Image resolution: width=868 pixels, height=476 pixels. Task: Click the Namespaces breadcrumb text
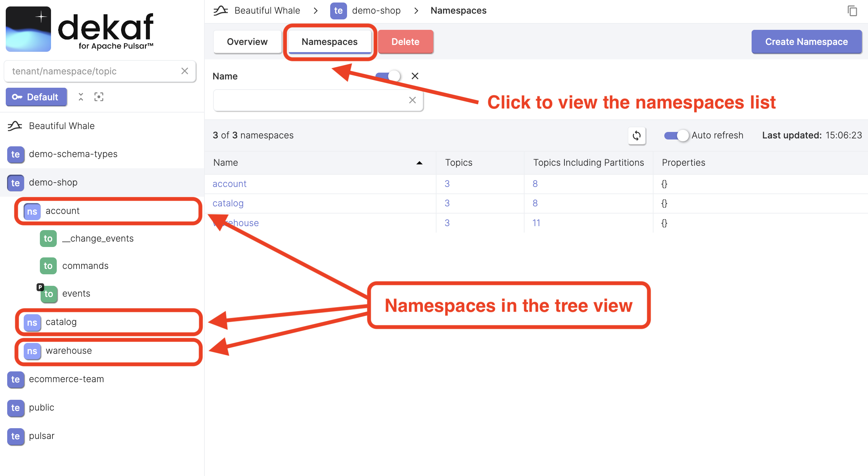tap(458, 10)
